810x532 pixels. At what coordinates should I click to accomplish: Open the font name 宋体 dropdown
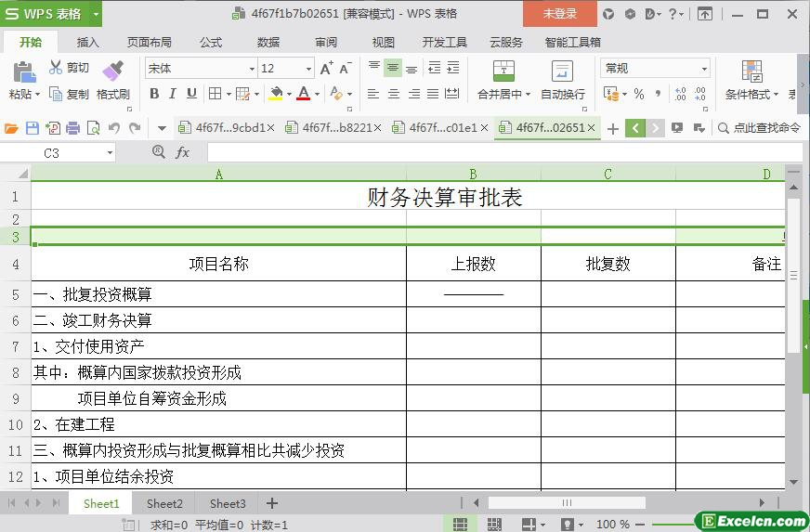(252, 69)
